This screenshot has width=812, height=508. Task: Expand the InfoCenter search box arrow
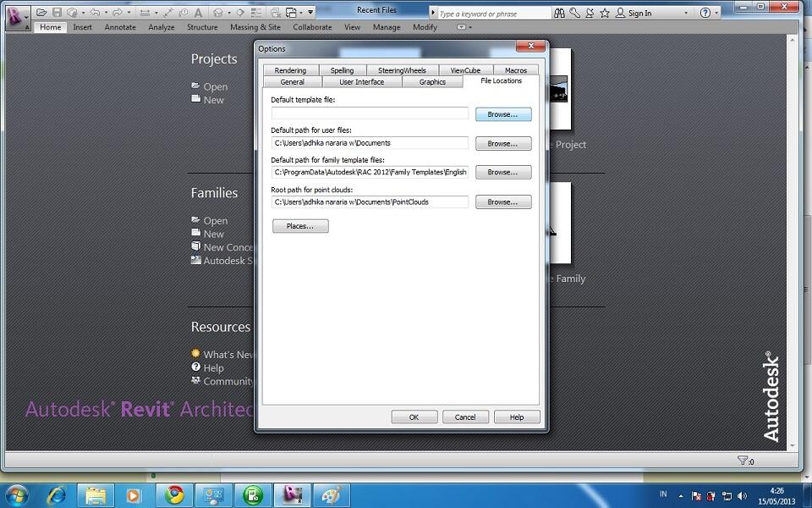coord(433,13)
